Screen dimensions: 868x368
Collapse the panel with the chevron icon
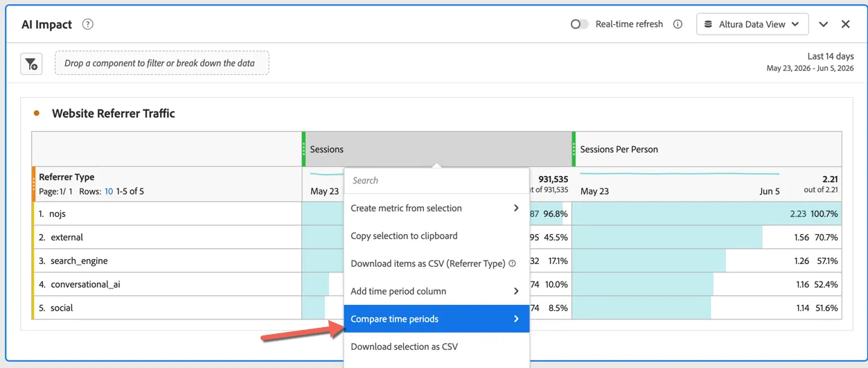click(x=823, y=24)
